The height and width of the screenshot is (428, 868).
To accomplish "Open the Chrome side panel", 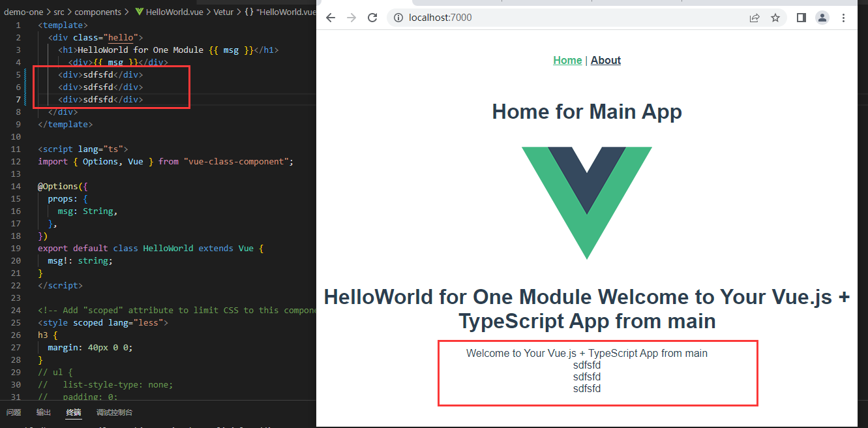I will point(801,18).
